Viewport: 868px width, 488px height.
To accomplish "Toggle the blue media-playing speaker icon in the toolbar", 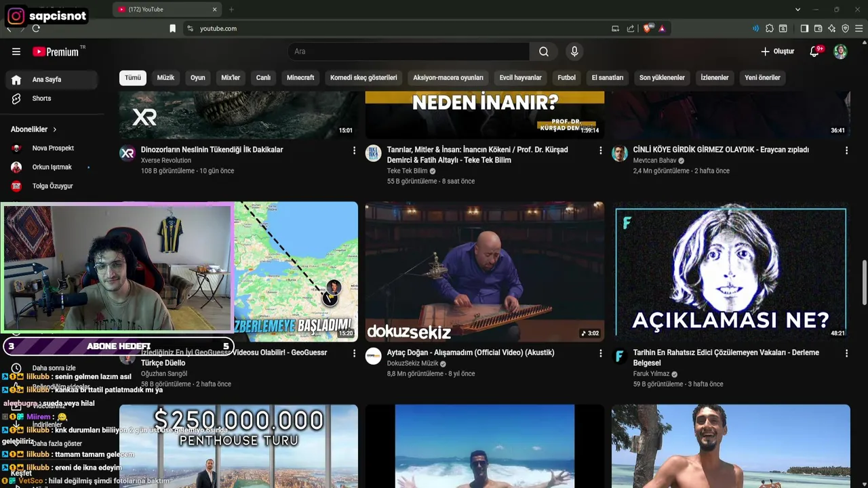I will pyautogui.click(x=755, y=28).
